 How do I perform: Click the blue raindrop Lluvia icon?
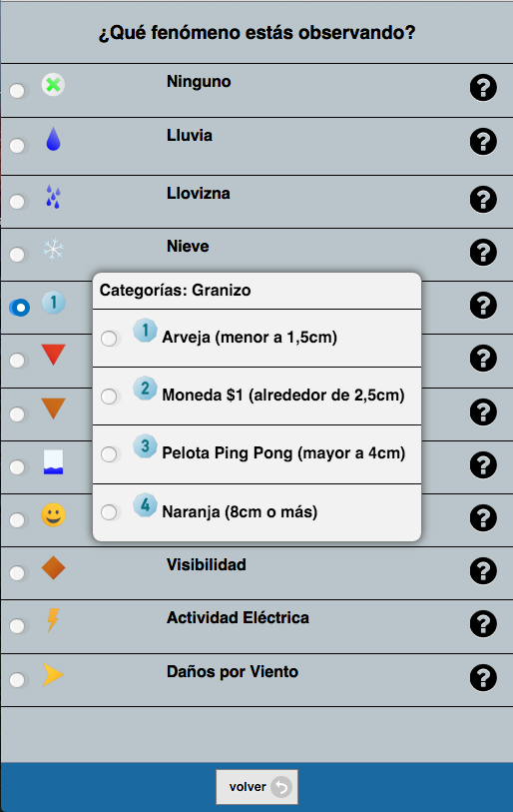click(53, 139)
